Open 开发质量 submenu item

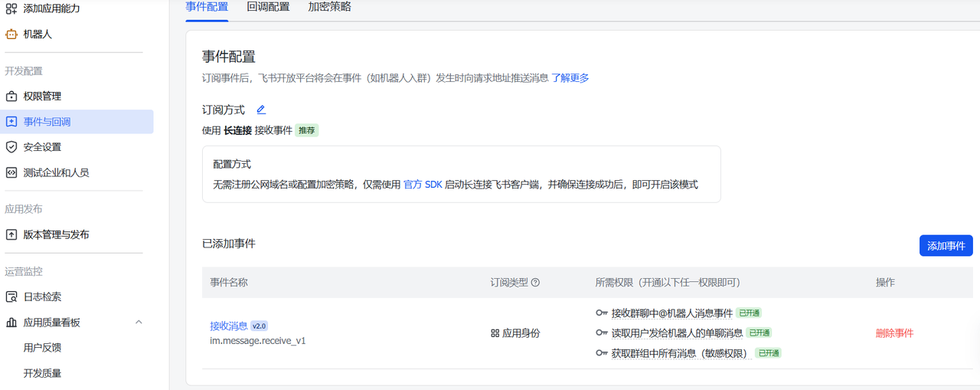tap(42, 373)
